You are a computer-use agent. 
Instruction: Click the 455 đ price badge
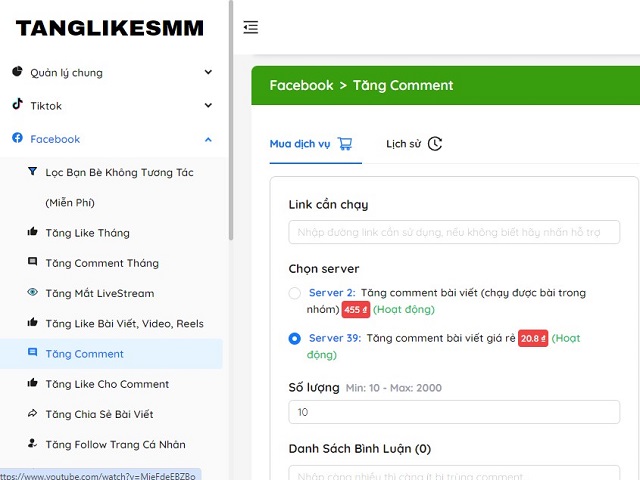coord(356,309)
